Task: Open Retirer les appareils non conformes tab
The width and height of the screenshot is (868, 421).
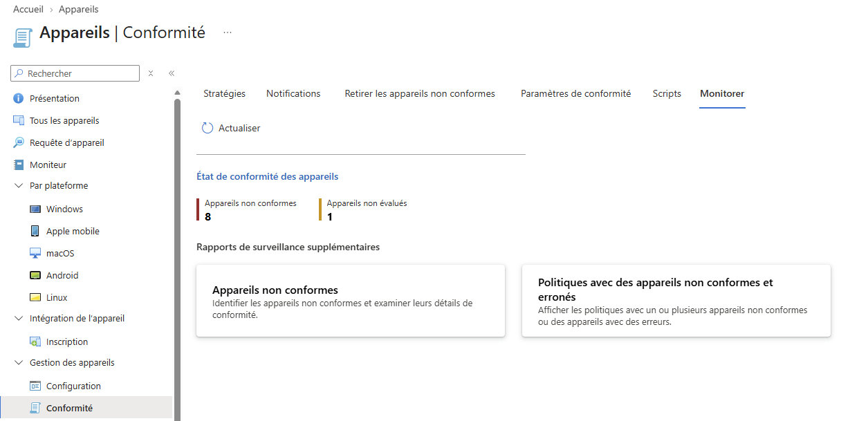Action: pyautogui.click(x=420, y=93)
